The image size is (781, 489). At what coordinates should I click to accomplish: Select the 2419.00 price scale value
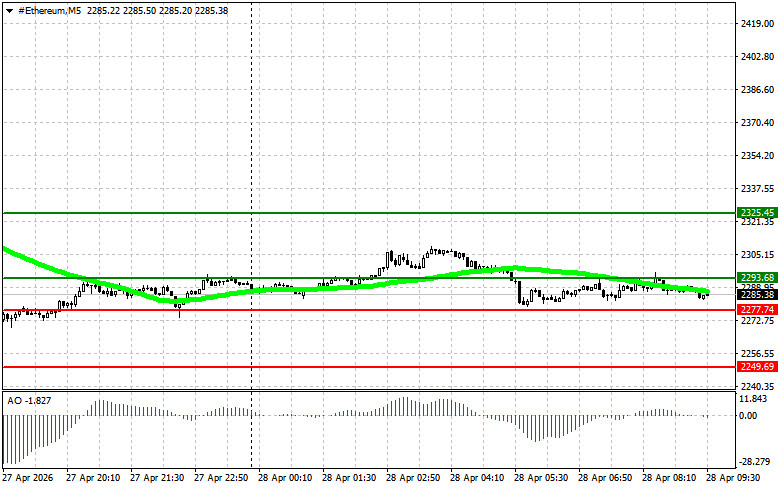tap(757, 23)
